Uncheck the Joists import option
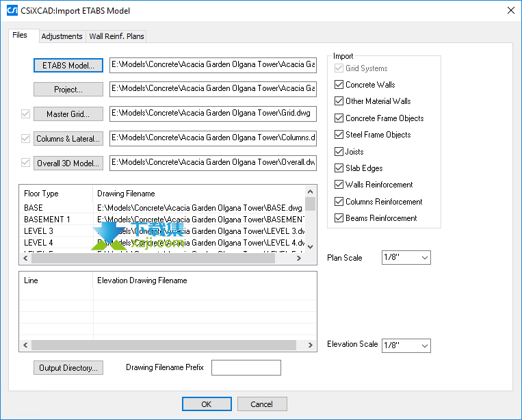 pyautogui.click(x=339, y=151)
